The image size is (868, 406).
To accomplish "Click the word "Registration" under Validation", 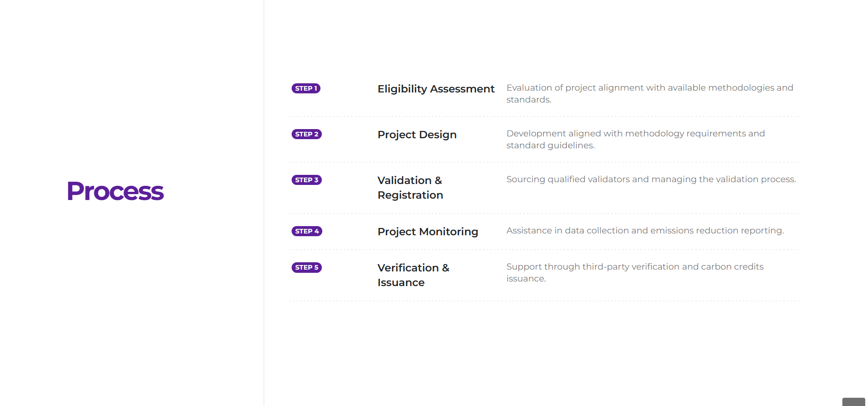I will 410,195.
